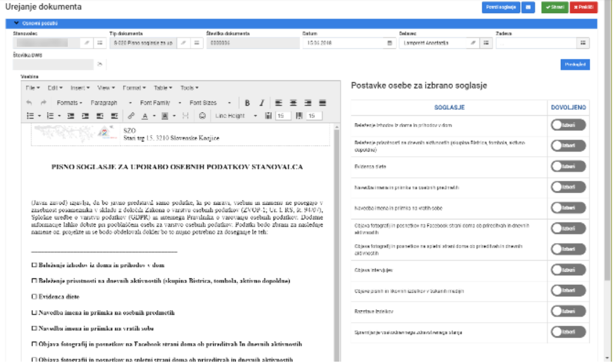The width and height of the screenshot is (613, 364).
Task: Open background color picker arrow
Action: click(175, 116)
